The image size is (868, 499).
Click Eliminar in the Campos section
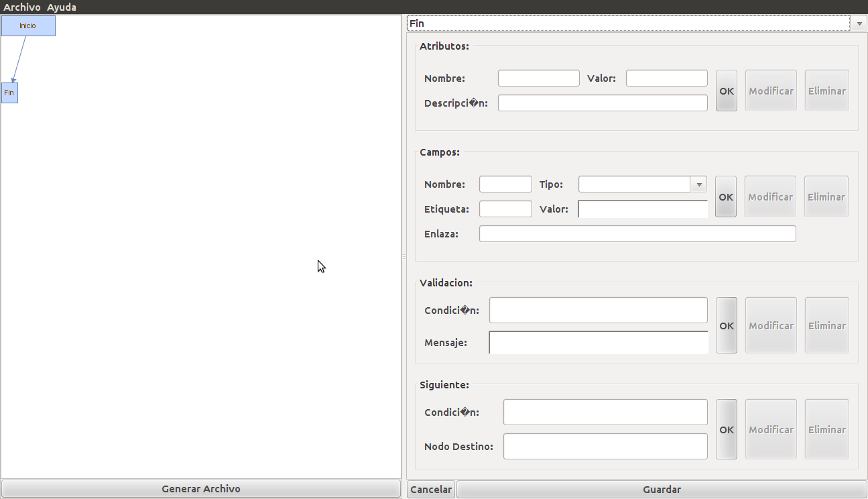click(826, 197)
